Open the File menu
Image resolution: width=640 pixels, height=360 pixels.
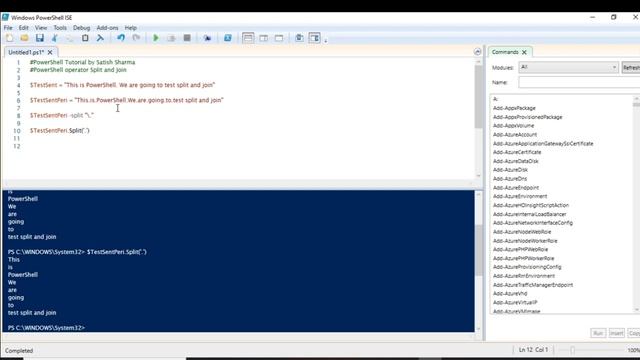point(8,28)
